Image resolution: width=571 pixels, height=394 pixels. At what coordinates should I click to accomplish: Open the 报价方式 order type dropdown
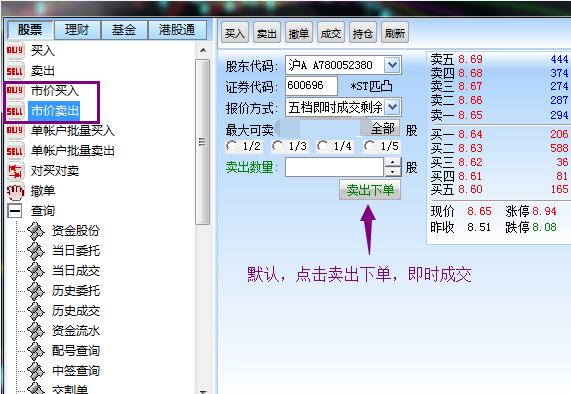(x=392, y=107)
